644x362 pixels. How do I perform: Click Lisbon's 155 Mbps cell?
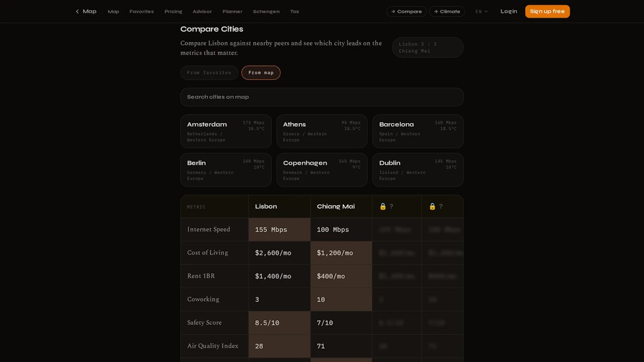pos(279,230)
